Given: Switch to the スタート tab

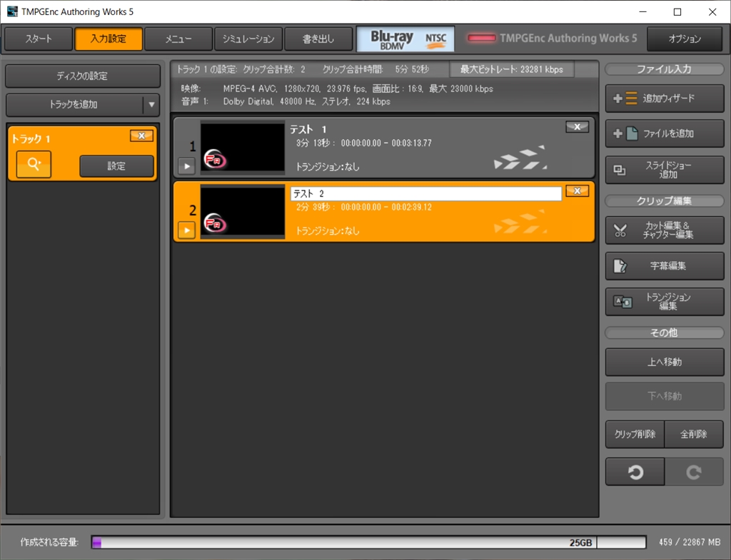Looking at the screenshot, I should (x=39, y=39).
